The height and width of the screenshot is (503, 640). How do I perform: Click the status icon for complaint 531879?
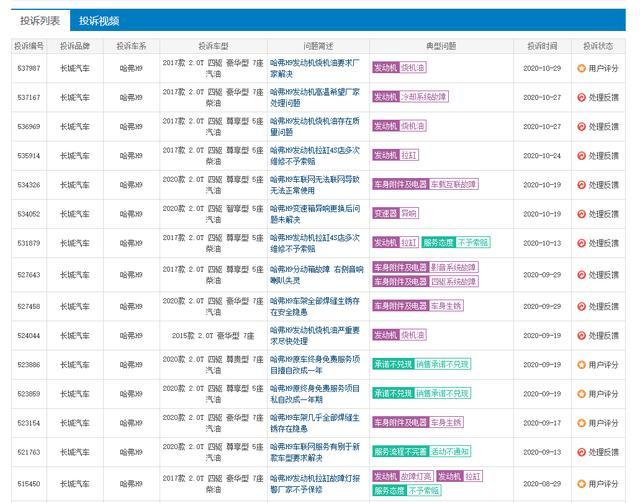(581, 243)
